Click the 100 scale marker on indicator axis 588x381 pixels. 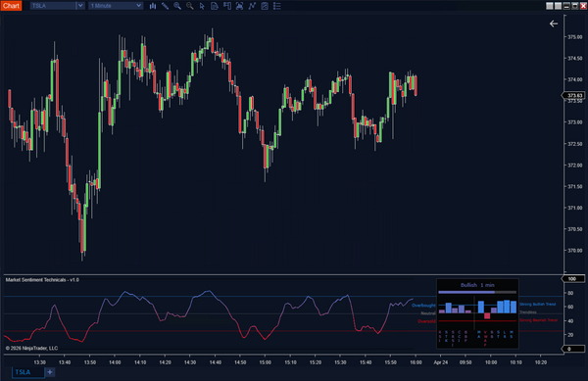click(x=573, y=279)
